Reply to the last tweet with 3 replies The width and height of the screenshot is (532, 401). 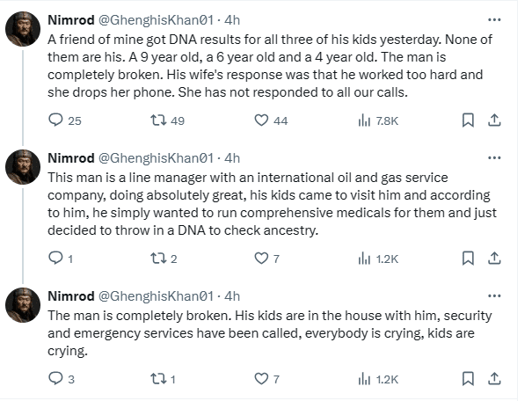[55, 379]
